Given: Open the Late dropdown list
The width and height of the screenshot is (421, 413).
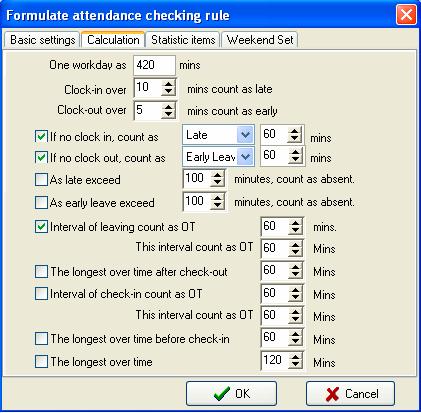Looking at the screenshot, I should [245, 135].
